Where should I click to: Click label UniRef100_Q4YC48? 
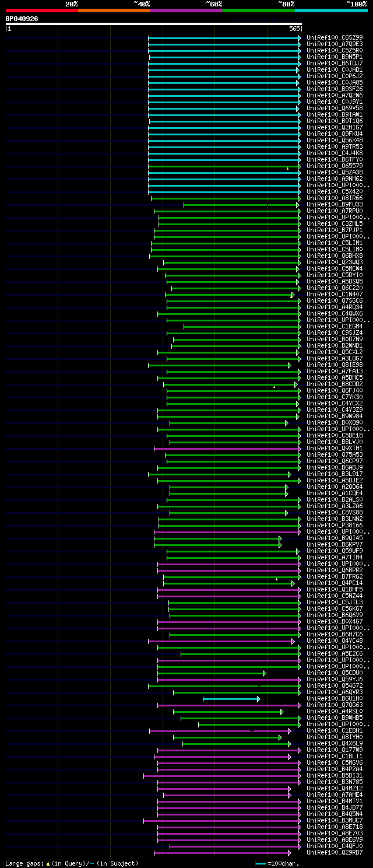(335, 640)
